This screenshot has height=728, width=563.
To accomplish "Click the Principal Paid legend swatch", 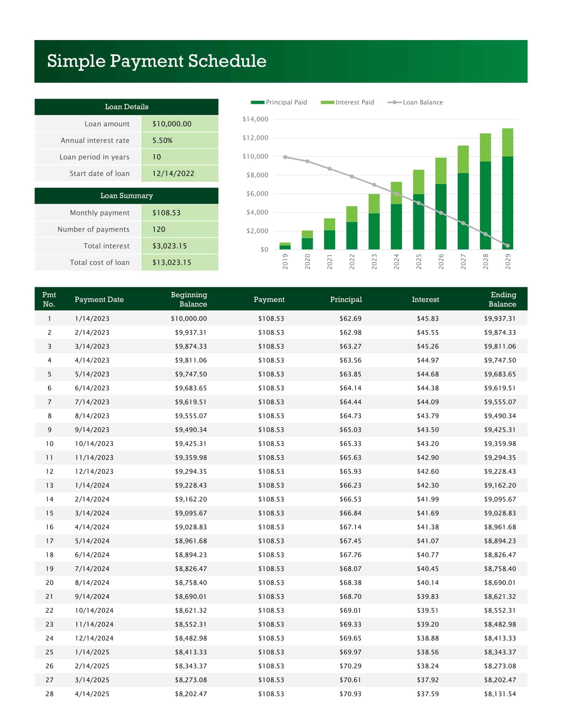I will tap(257, 102).
